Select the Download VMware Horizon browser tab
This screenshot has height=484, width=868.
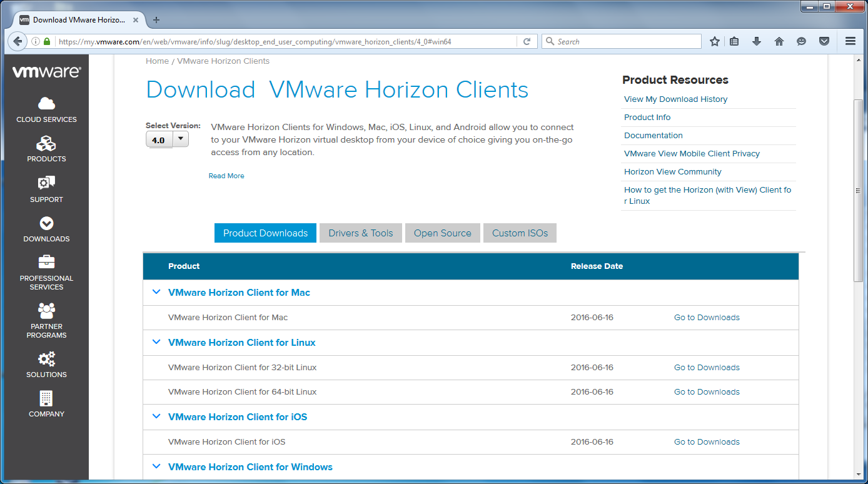[x=79, y=19]
